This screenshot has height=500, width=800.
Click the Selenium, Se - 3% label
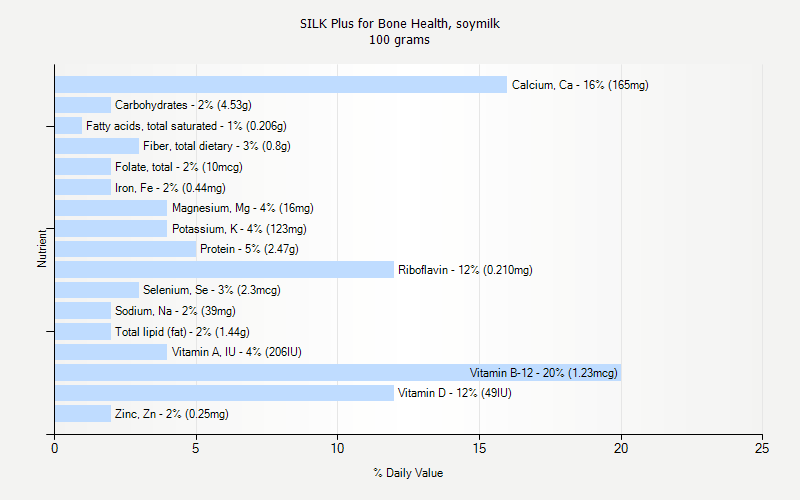pos(212,290)
